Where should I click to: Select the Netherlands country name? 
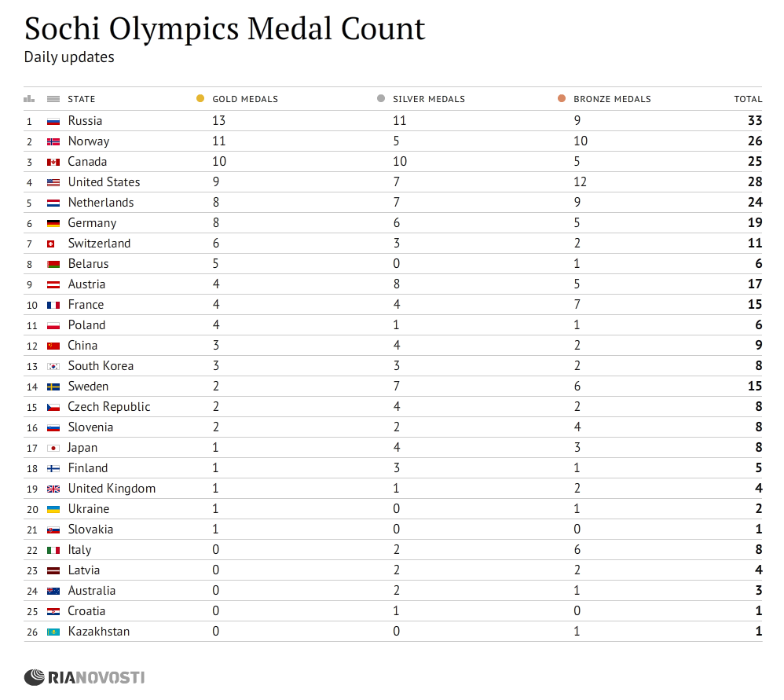[101, 203]
